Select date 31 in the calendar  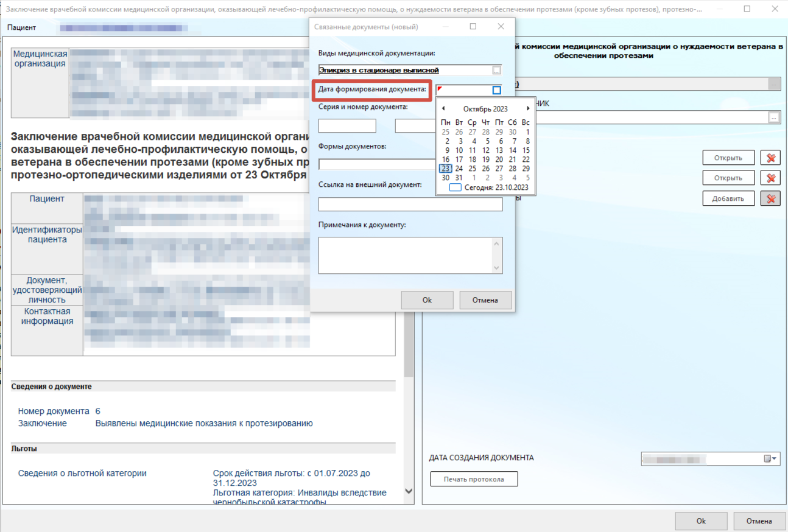(459, 178)
